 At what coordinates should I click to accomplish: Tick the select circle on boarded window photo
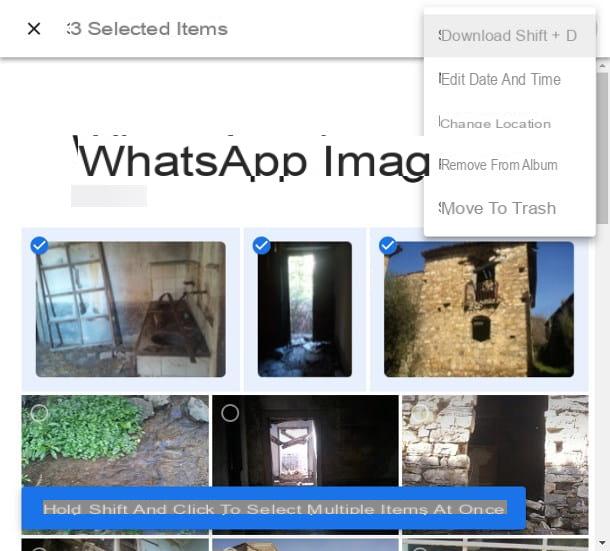click(x=230, y=413)
